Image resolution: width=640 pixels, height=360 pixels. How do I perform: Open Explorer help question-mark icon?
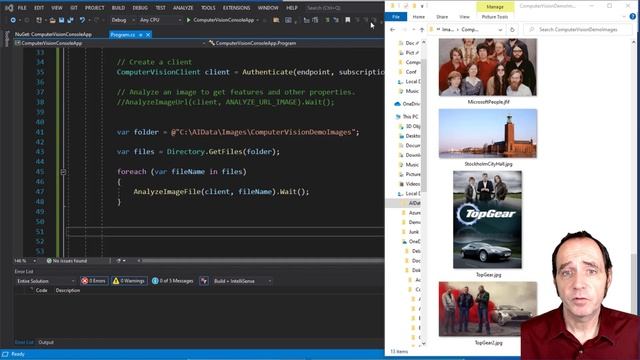pyautogui.click(x=633, y=17)
